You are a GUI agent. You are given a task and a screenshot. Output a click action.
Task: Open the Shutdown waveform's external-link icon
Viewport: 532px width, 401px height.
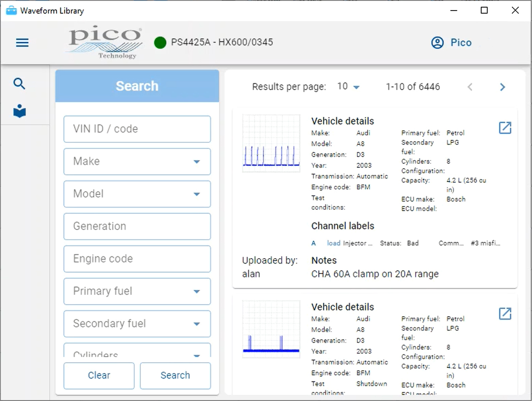click(x=505, y=313)
